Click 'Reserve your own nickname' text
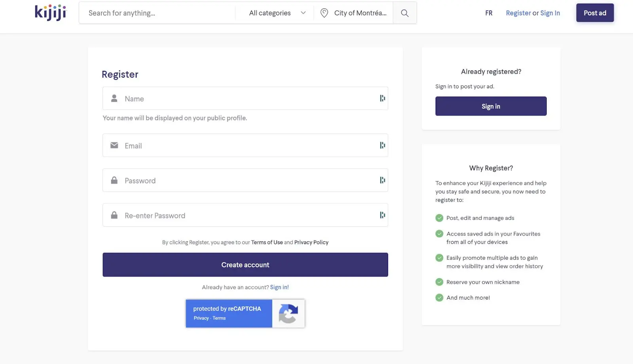Screen dimensions: 633x364 point(483,282)
